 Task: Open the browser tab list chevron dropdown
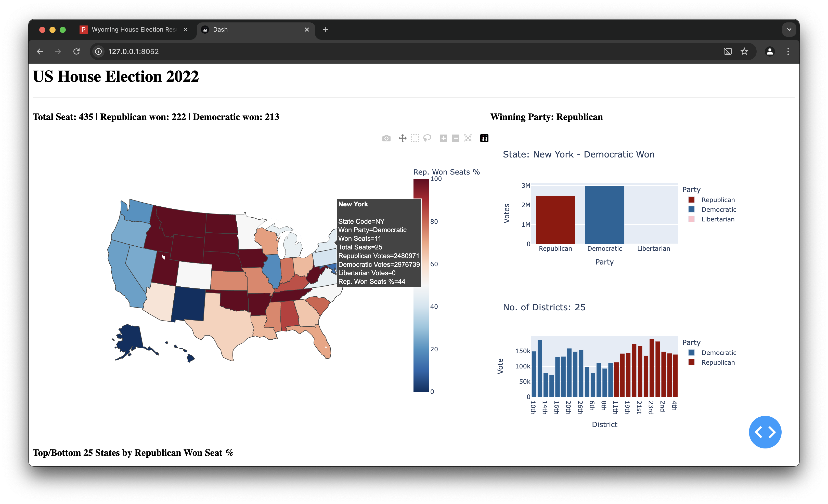(789, 30)
